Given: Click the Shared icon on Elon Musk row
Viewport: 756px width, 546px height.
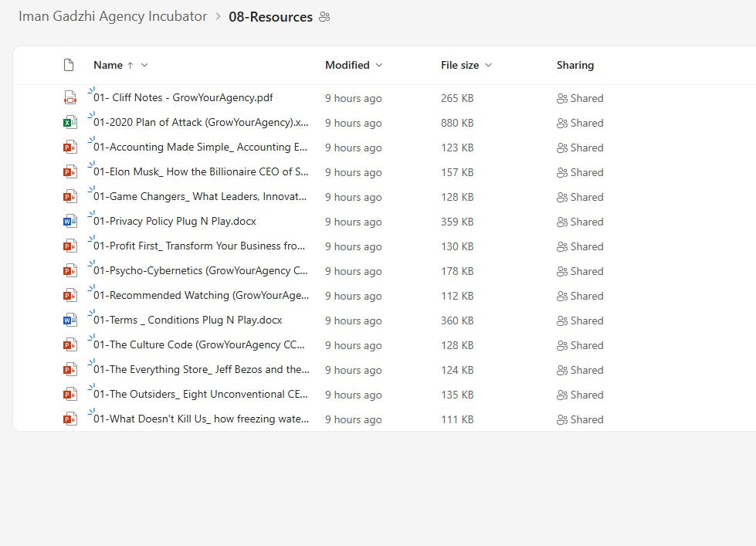Looking at the screenshot, I should point(561,172).
